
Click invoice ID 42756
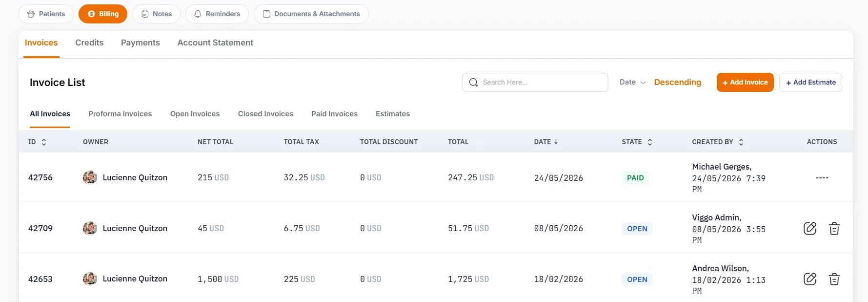[x=40, y=177]
